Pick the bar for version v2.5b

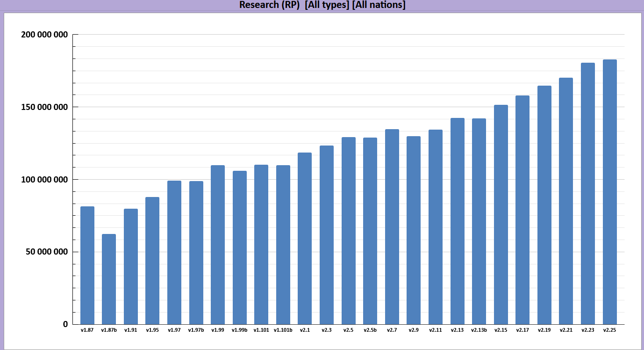tap(370, 231)
